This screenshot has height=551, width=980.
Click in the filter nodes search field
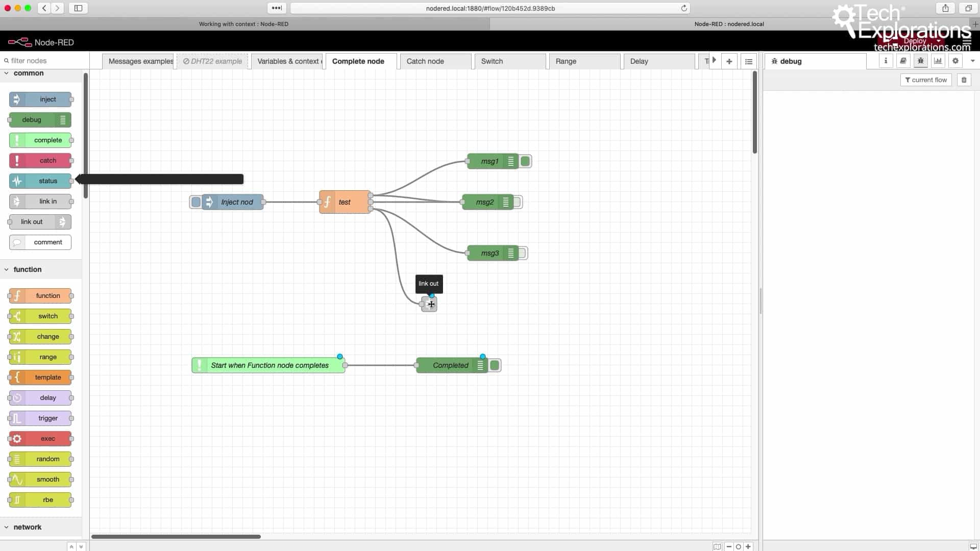(45, 61)
